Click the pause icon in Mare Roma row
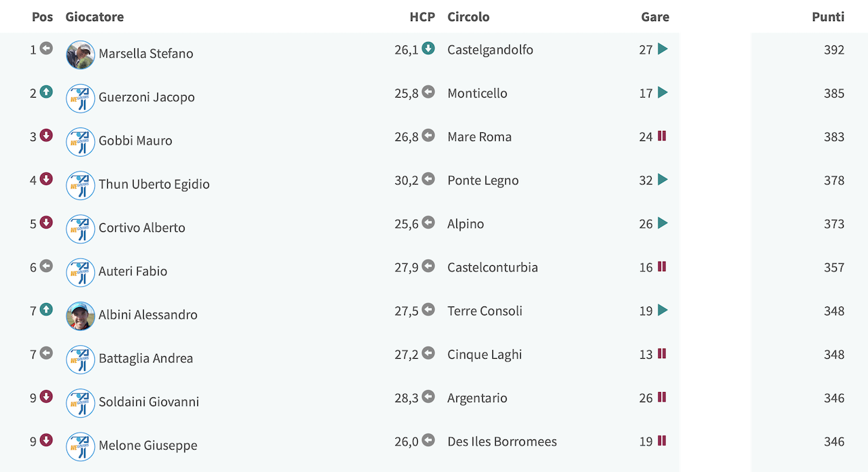This screenshot has height=472, width=868. (662, 136)
